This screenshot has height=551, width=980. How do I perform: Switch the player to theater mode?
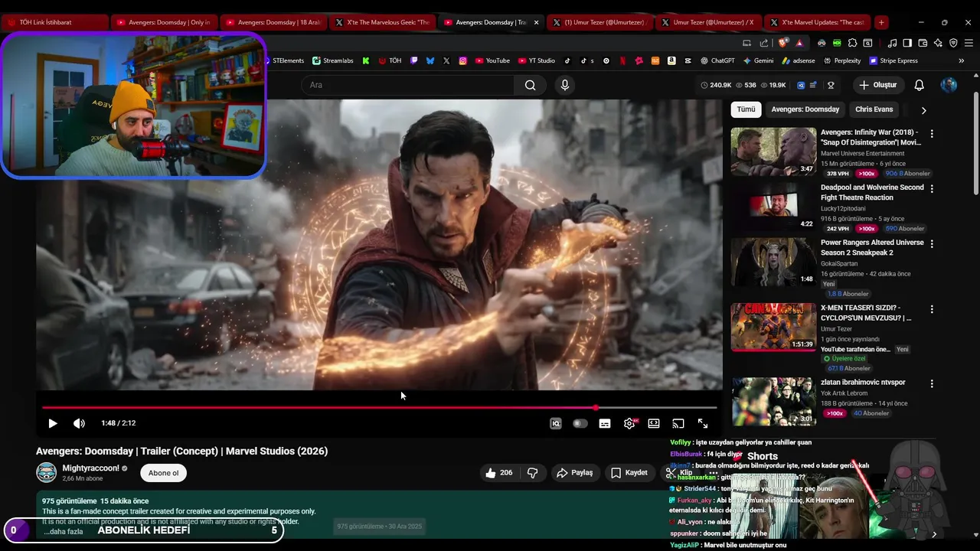pyautogui.click(x=654, y=423)
